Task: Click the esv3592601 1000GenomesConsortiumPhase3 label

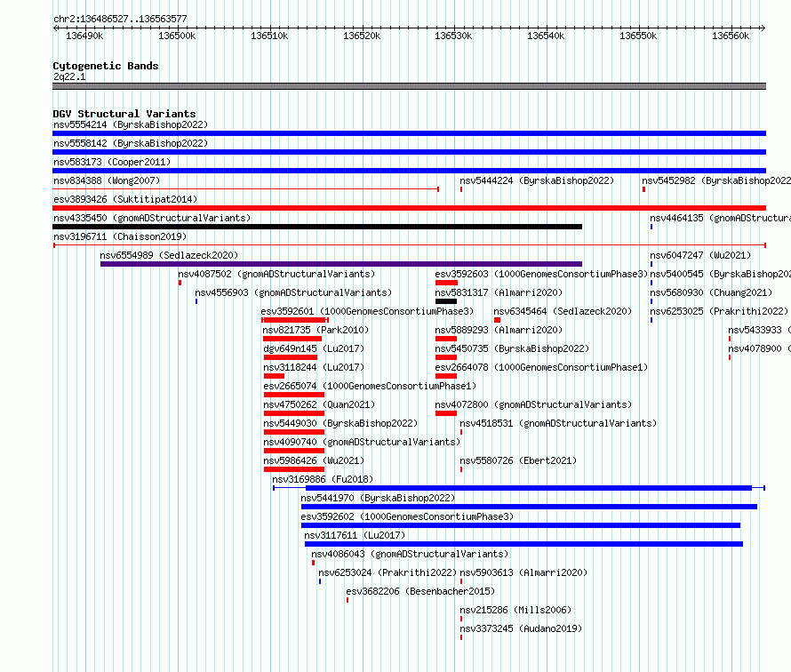Action: coord(368,311)
